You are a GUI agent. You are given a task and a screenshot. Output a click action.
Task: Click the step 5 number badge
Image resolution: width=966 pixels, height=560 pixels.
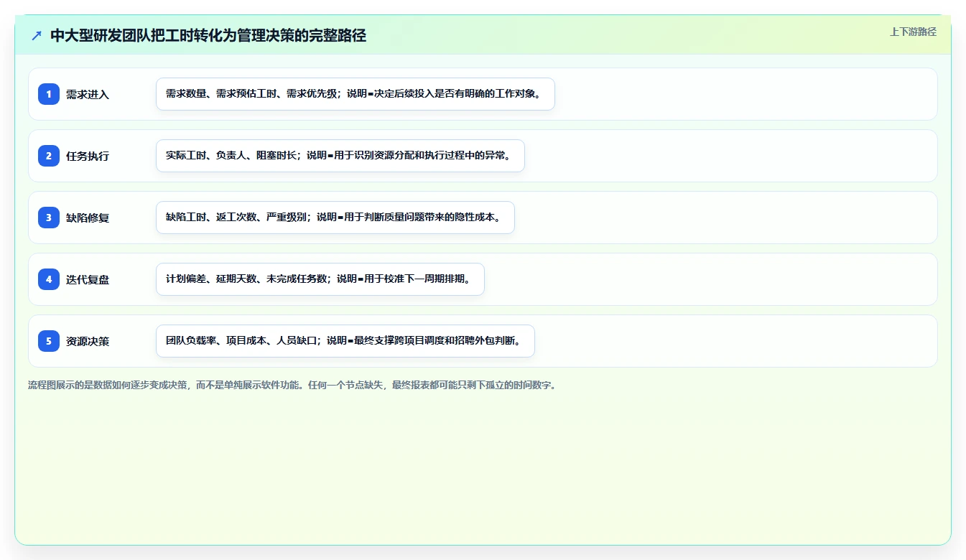click(49, 341)
